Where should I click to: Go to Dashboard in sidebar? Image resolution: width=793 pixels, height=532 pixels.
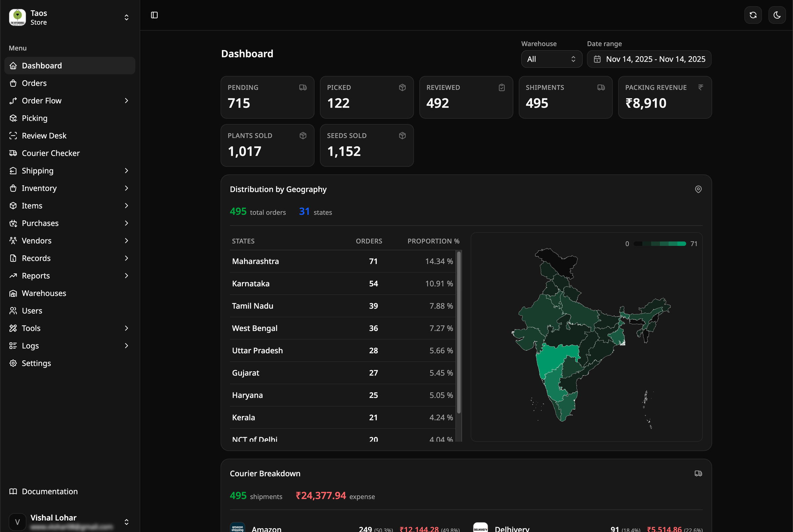click(x=70, y=65)
